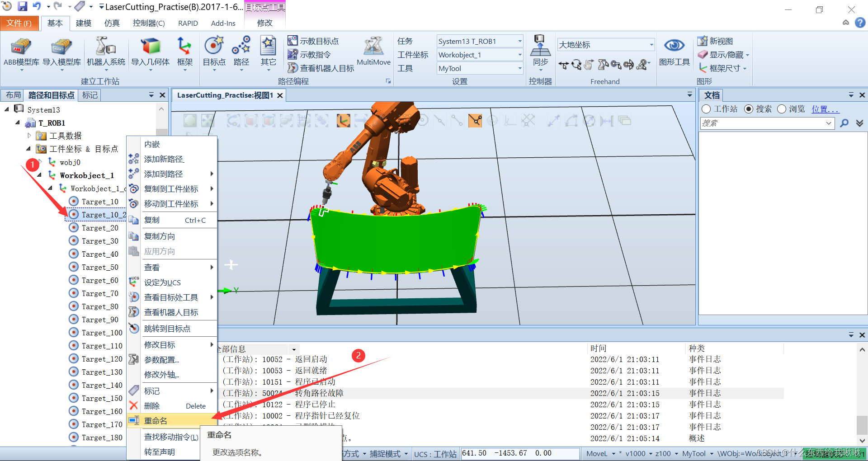The width and height of the screenshot is (868, 461).
Task: Collapse the System13 tree node
Action: click(7, 109)
